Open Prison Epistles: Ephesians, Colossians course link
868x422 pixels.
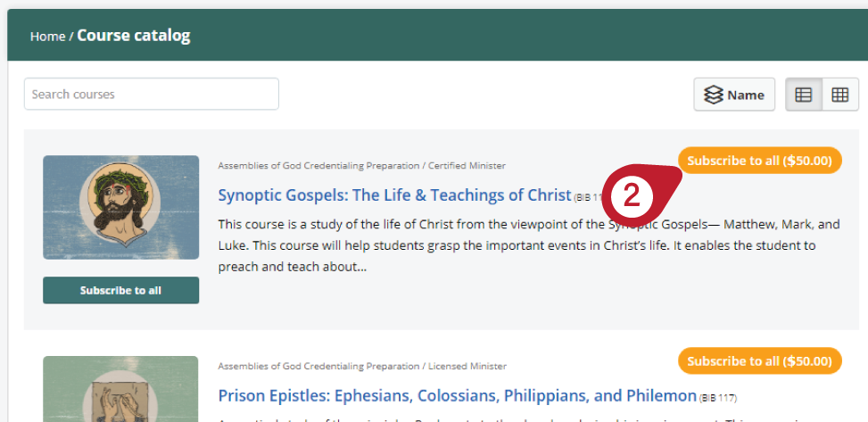(x=457, y=395)
